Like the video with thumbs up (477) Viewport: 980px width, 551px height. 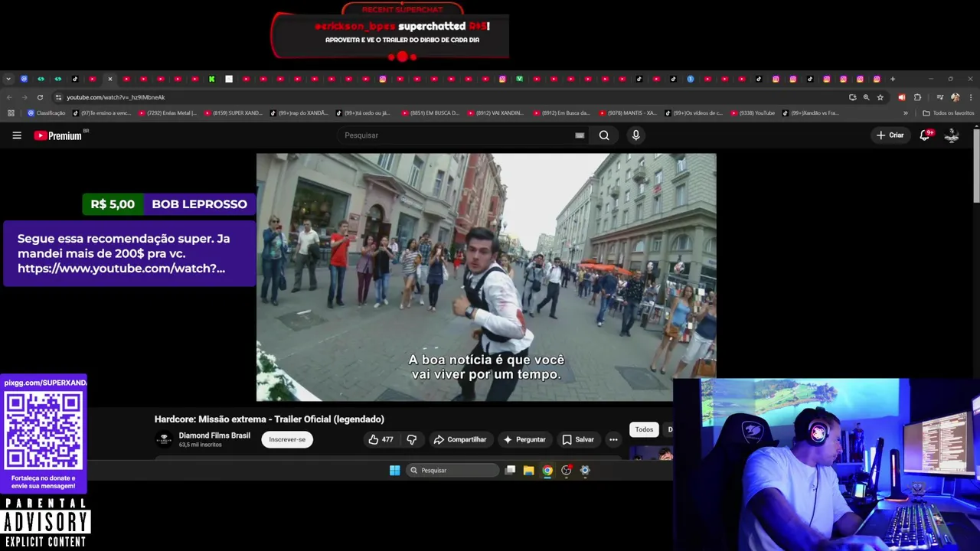click(381, 439)
